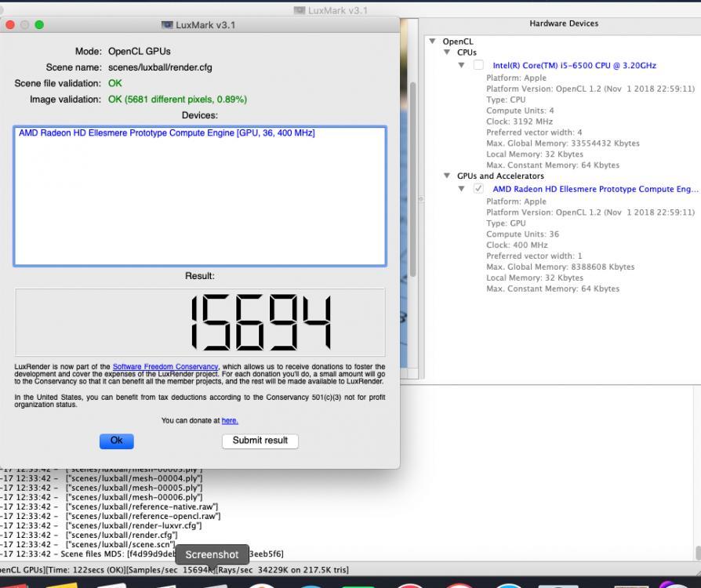Image resolution: width=701 pixels, height=588 pixels.
Task: Click 'Preferred vector width: 1' row
Action: coord(534,256)
